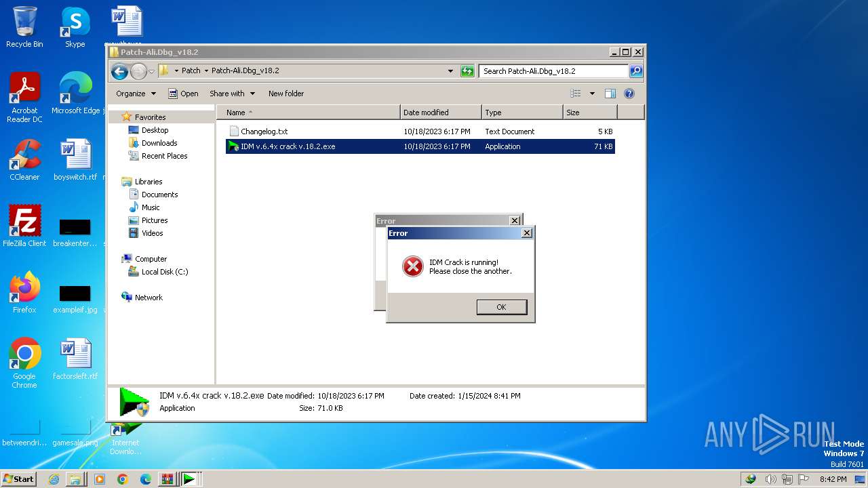
Task: Select Computer in navigation pane
Action: tap(151, 259)
